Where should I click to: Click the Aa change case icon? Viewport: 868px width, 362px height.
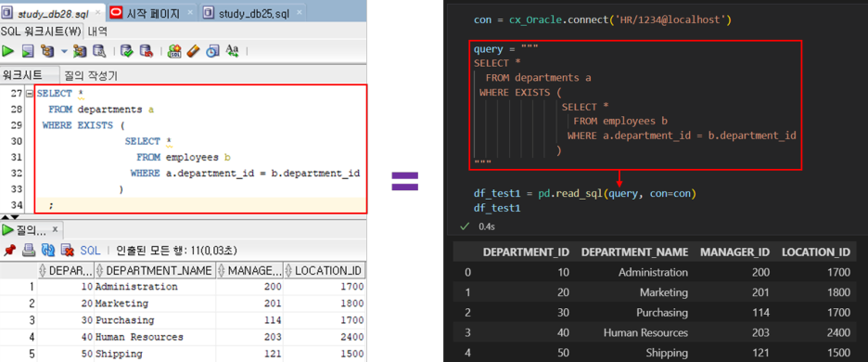pos(232,51)
